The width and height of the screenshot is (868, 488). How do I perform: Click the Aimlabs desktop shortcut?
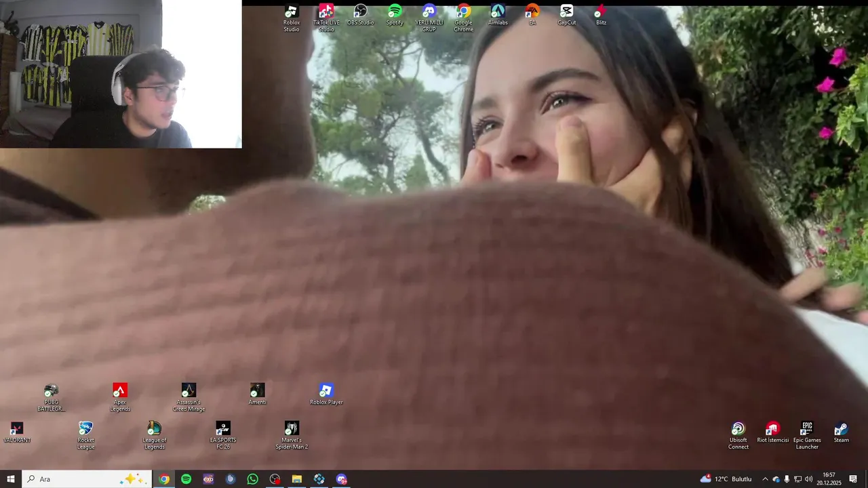(x=498, y=15)
